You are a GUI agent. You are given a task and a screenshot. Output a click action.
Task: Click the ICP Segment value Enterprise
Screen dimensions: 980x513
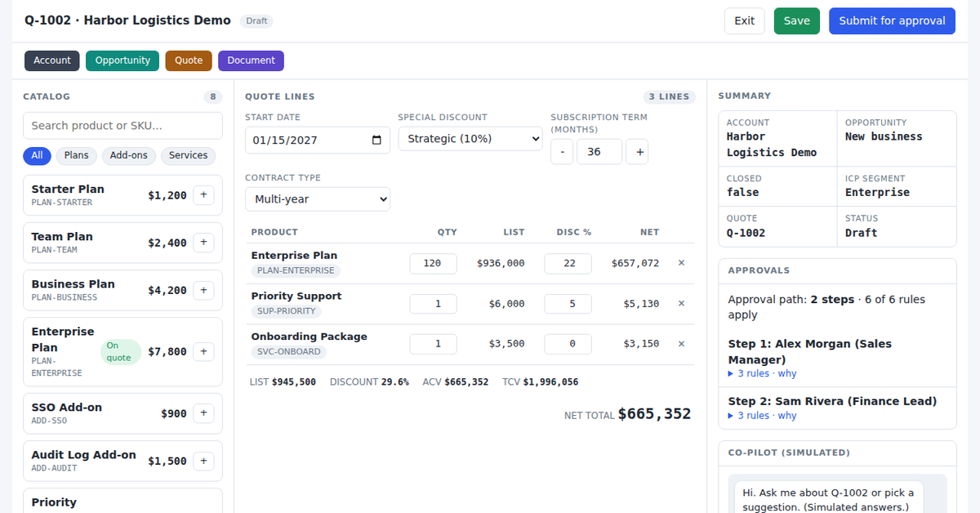877,193
